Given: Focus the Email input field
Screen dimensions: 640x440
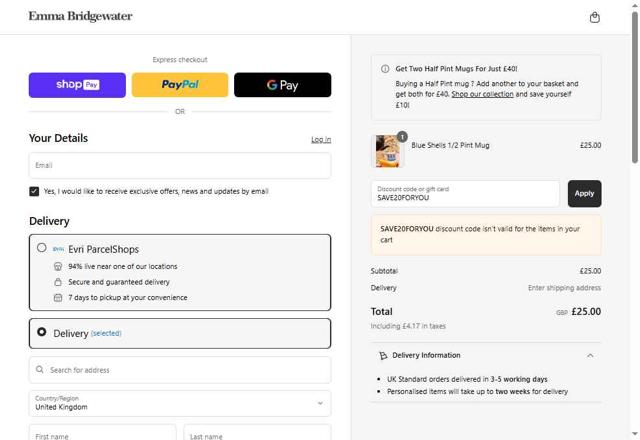Looking at the screenshot, I should pos(180,165).
